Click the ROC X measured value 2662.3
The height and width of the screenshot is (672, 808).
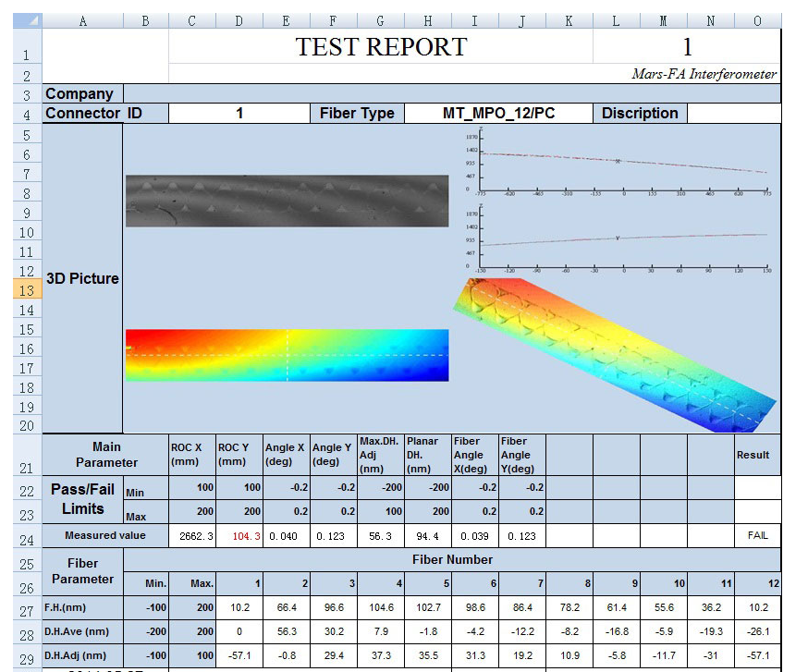tap(196, 536)
